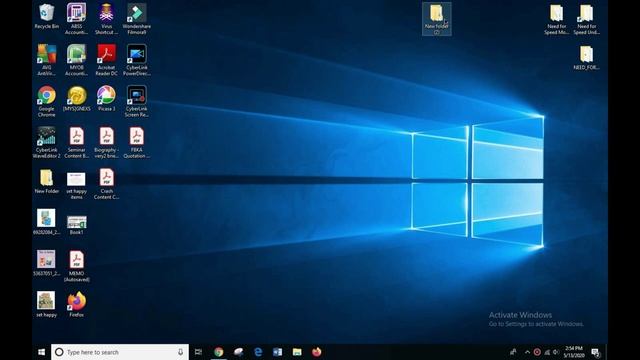
Task: Select the AVG Antivirus desktop icon
Action: tap(47, 60)
